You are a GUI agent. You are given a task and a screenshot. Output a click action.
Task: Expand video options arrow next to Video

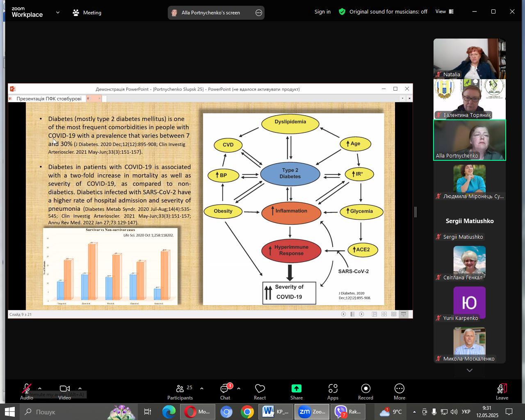pyautogui.click(x=80, y=388)
